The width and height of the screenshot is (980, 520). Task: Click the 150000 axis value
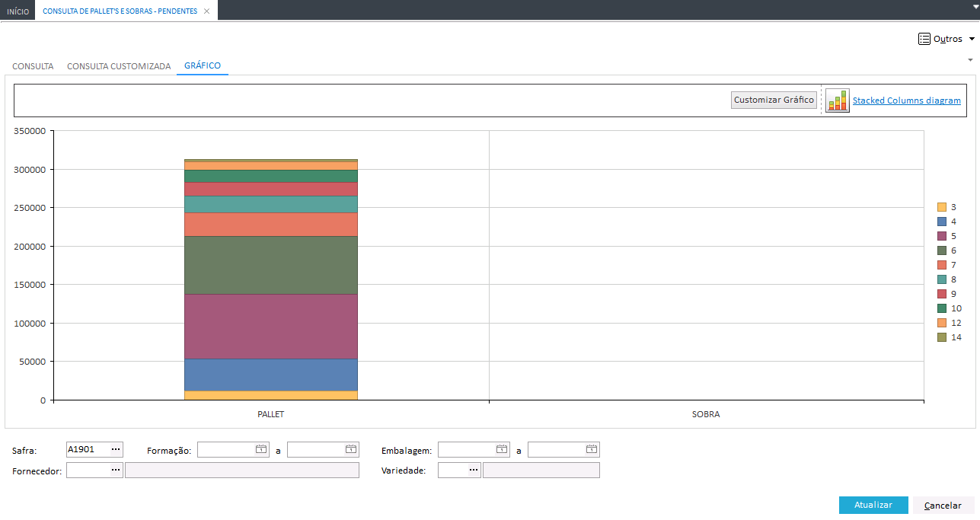coord(30,285)
